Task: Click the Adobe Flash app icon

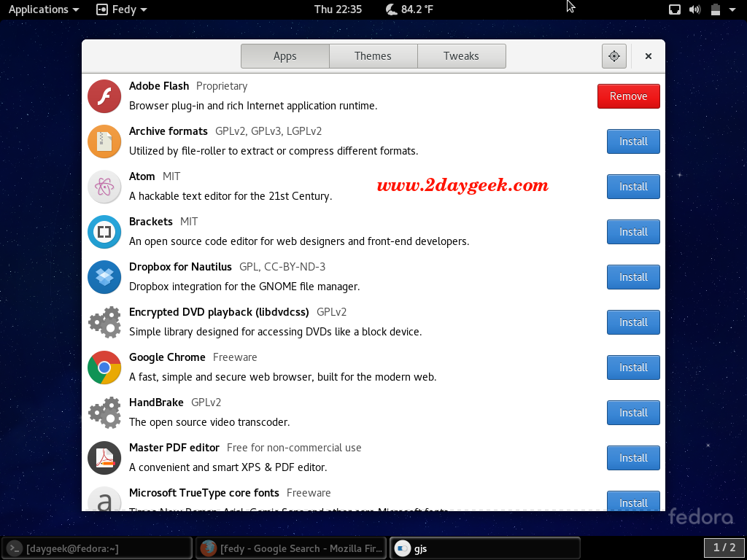Action: coord(104,96)
